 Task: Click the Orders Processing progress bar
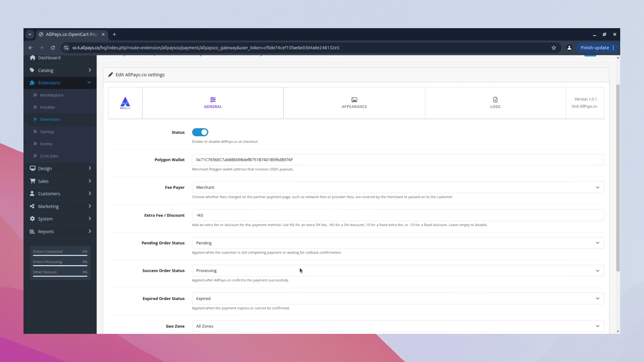(60, 266)
